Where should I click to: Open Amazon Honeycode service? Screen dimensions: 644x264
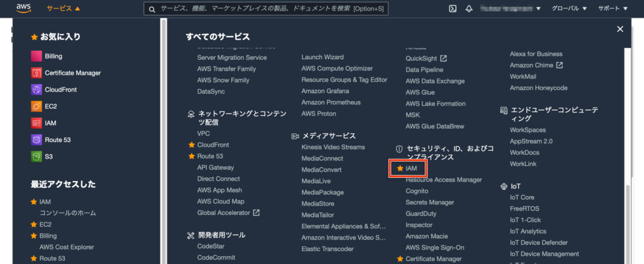click(x=538, y=88)
